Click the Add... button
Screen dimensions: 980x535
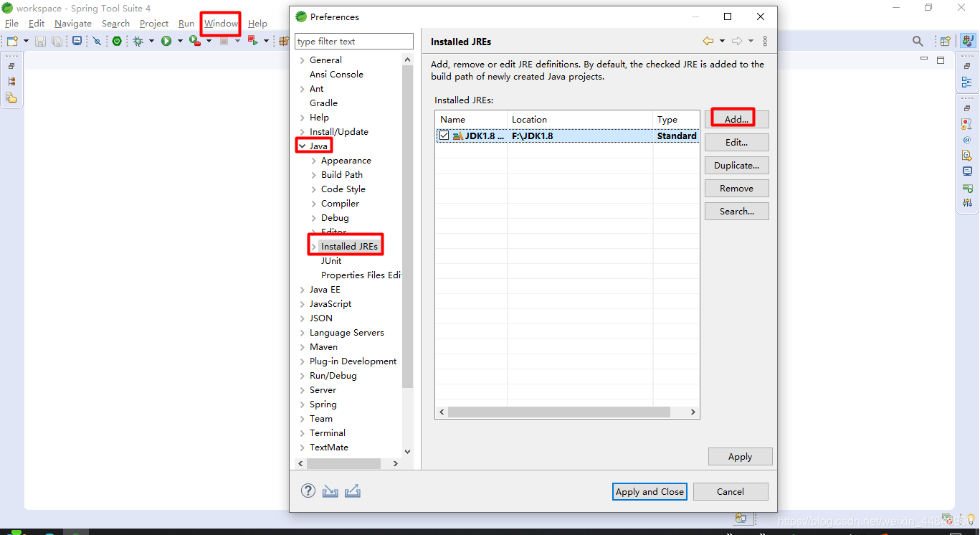tap(737, 119)
